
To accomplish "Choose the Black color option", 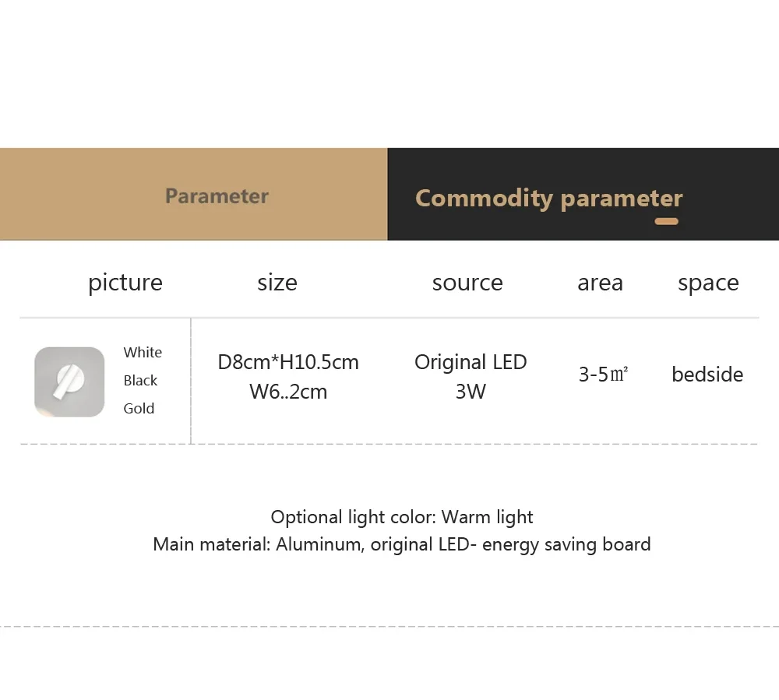I will pos(140,381).
